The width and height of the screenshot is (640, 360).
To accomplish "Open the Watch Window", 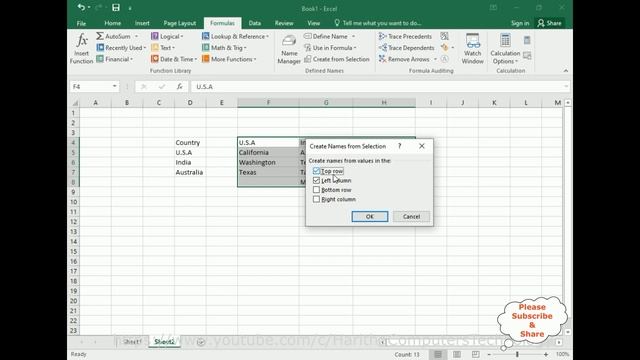I will pos(473,49).
